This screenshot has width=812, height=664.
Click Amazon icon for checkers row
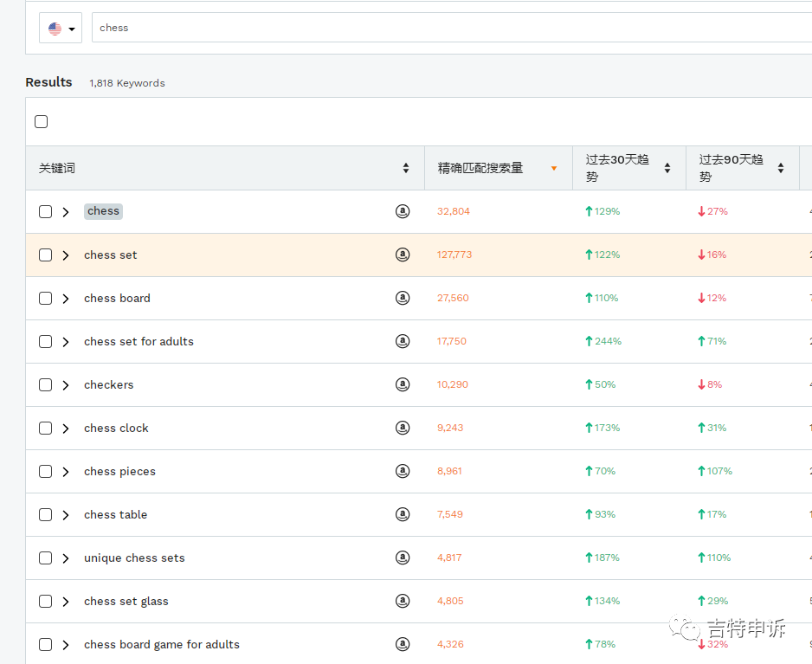pyautogui.click(x=403, y=384)
